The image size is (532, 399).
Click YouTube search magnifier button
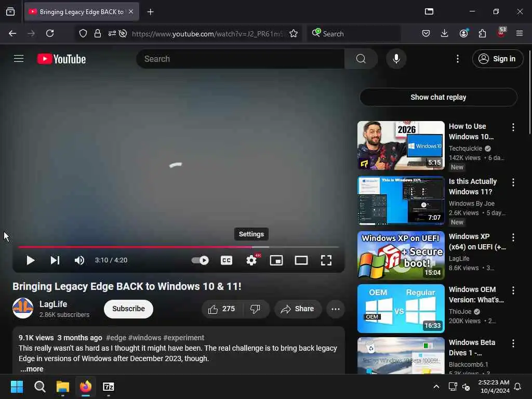click(361, 59)
